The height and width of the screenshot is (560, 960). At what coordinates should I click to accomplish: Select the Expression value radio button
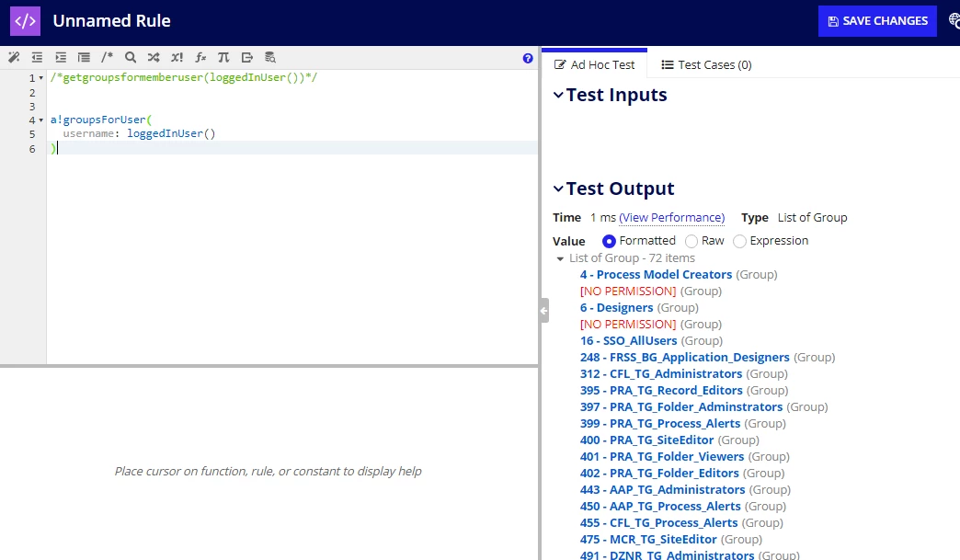point(739,241)
